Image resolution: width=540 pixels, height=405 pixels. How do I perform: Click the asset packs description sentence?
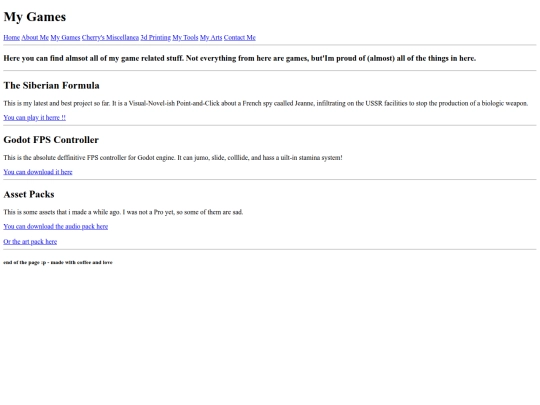123,212
